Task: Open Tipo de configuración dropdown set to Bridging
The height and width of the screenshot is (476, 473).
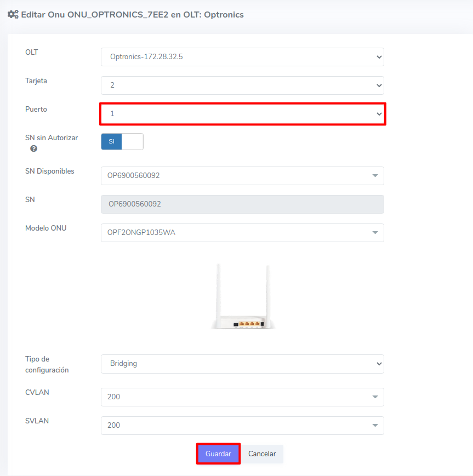Action: click(242, 364)
